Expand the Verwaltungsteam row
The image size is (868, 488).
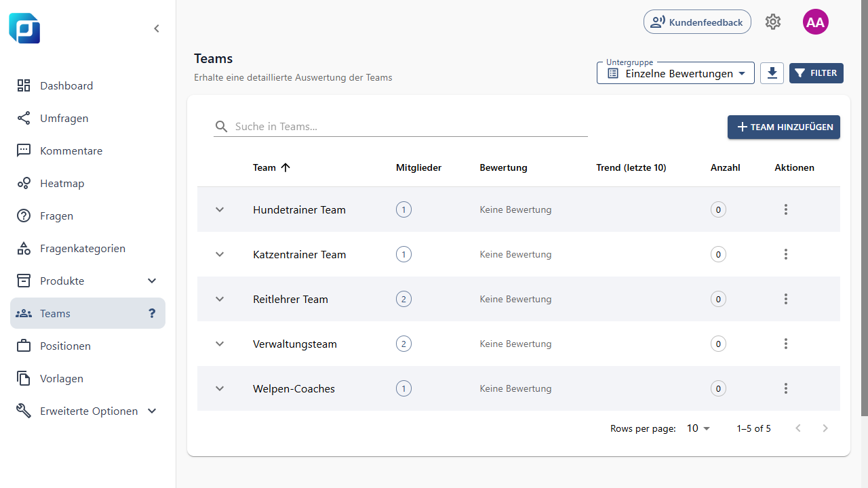tap(220, 344)
